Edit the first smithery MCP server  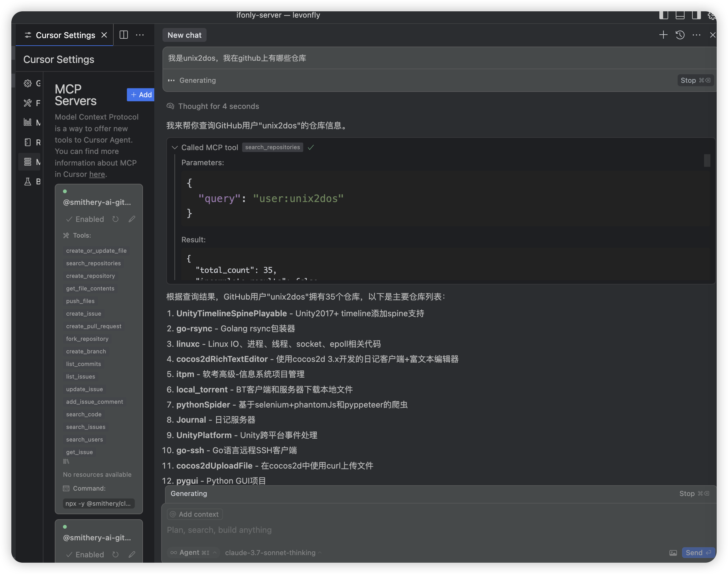click(132, 219)
